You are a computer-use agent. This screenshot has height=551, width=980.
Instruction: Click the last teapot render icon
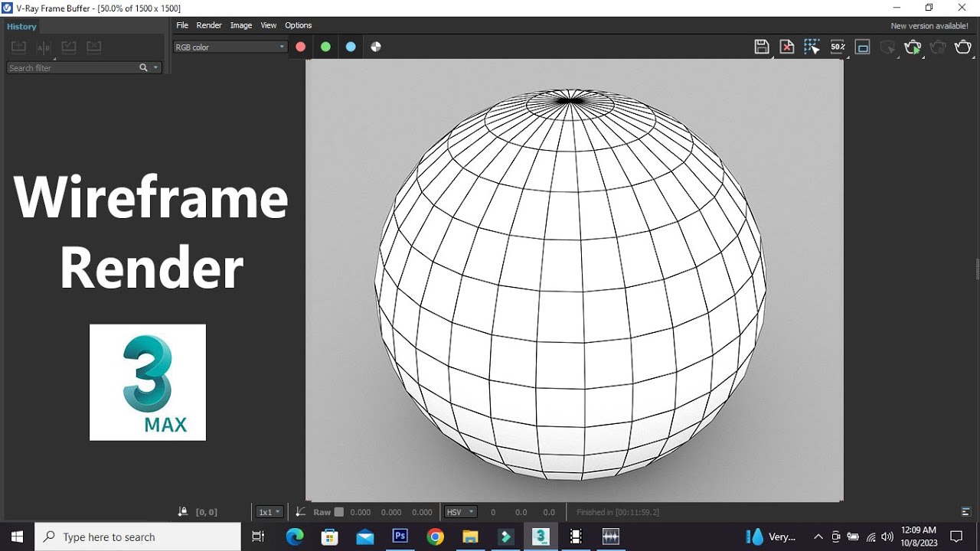point(963,47)
